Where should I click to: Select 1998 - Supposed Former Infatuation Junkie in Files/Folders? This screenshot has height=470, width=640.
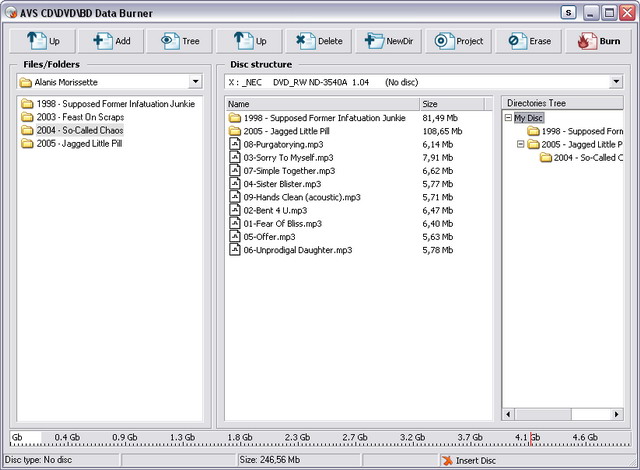(x=108, y=104)
